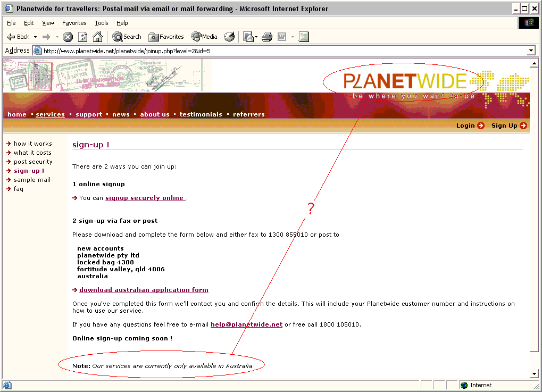
Task: Click the Forward arrow toolbar button
Action: (x=46, y=37)
